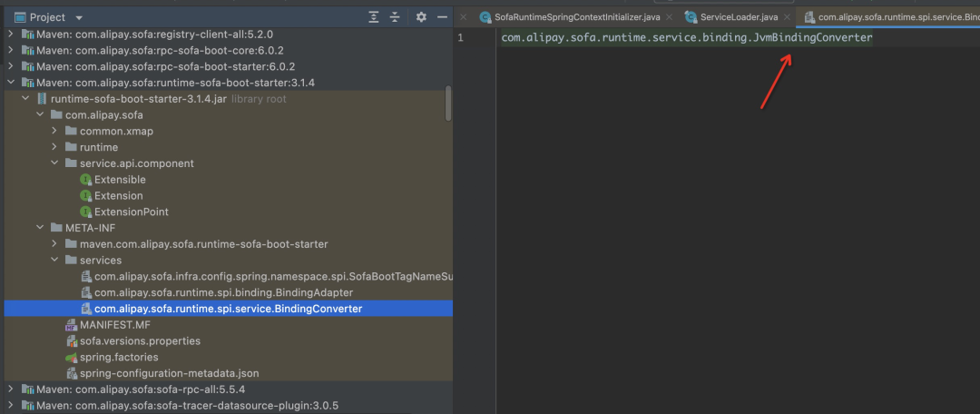Expand the common.xmap package
Screen dimensions: 980x414
(54, 131)
